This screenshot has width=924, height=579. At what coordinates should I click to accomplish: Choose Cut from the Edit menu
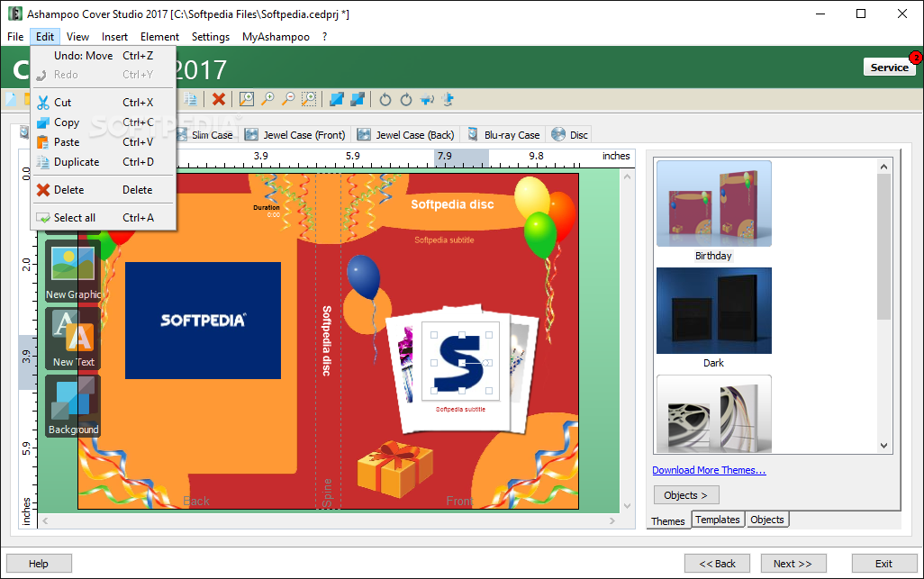[x=104, y=103]
